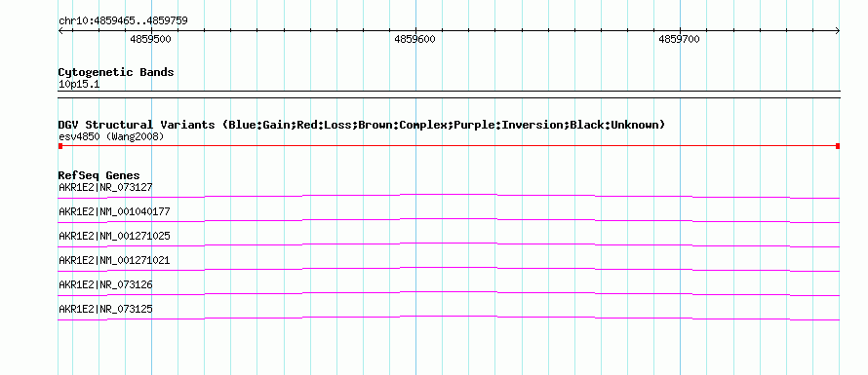Select esv4850 (Wang2008) variant label

111,136
